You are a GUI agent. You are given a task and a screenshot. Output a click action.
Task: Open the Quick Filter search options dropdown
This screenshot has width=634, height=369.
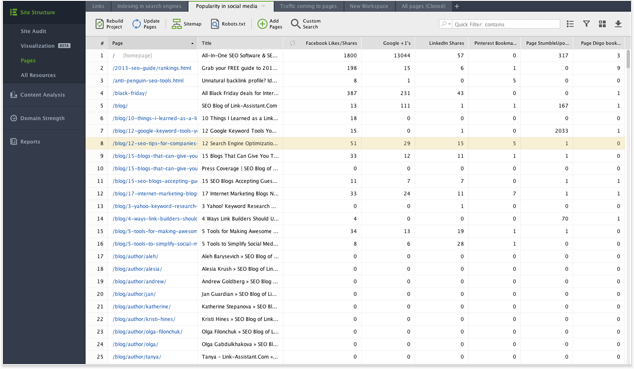[x=446, y=24]
